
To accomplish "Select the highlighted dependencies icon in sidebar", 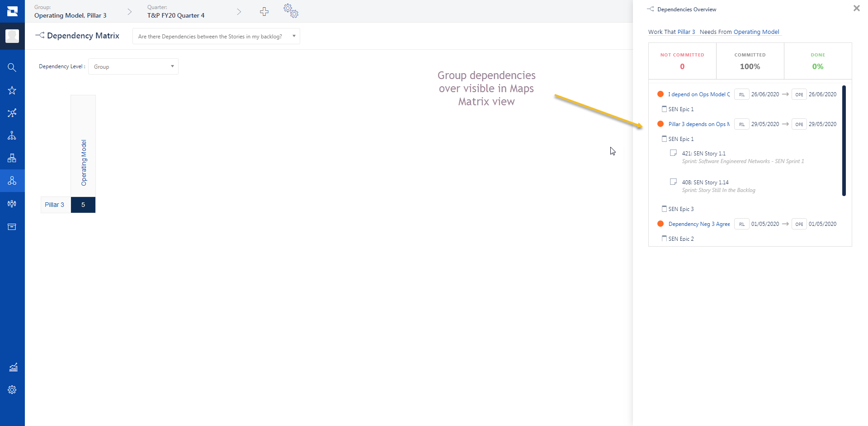I will (x=12, y=181).
